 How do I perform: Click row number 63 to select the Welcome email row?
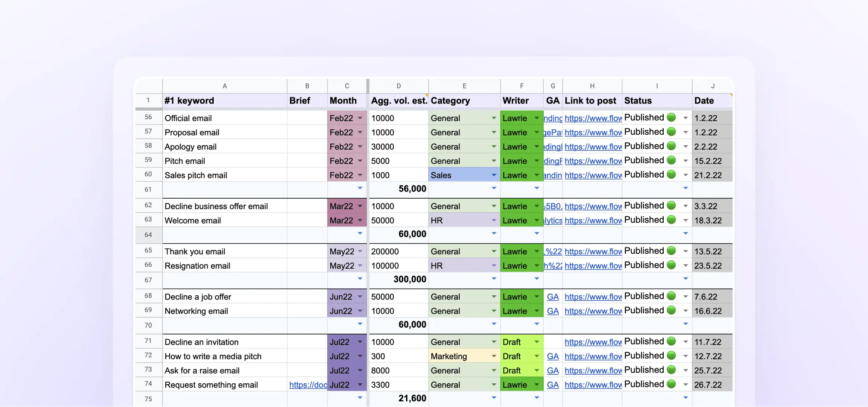(148, 220)
